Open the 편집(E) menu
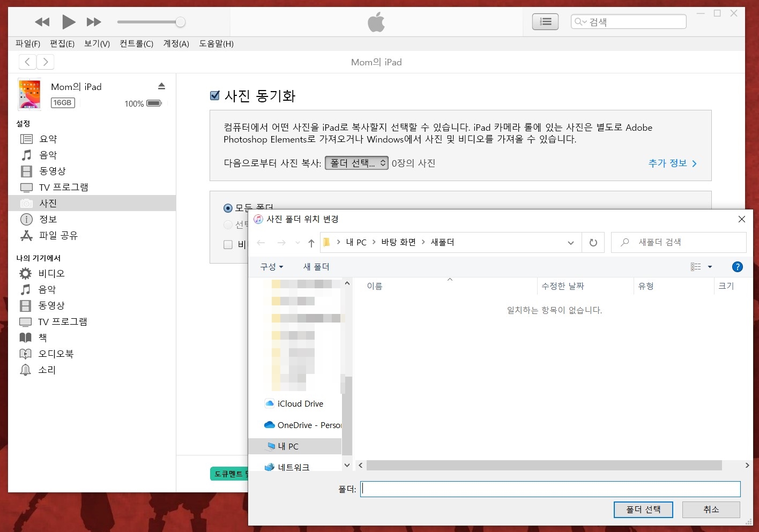 click(x=62, y=43)
